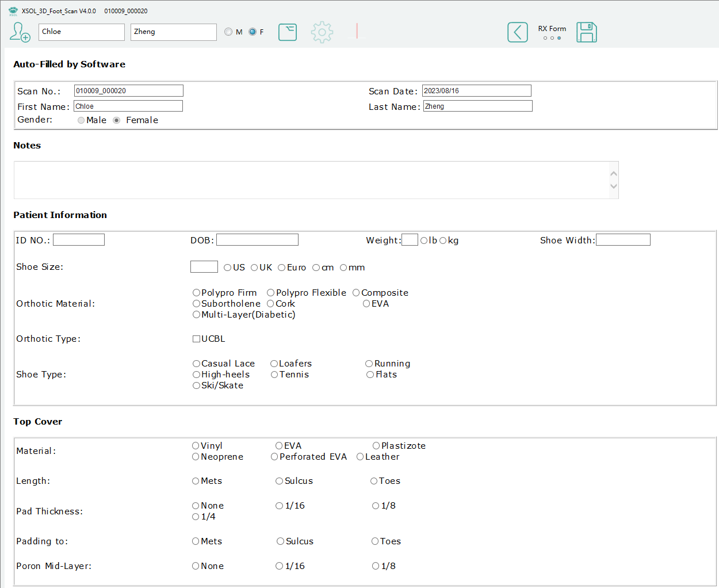Open the scan folder icon in toolbar

coord(288,32)
